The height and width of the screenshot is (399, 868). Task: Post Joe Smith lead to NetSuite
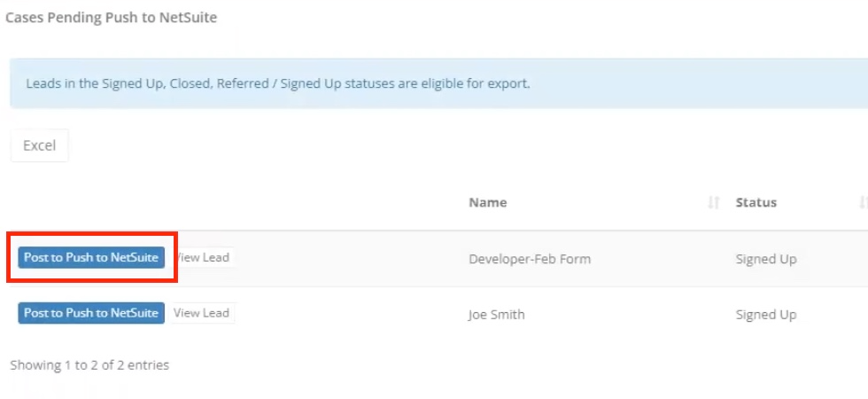coord(91,313)
